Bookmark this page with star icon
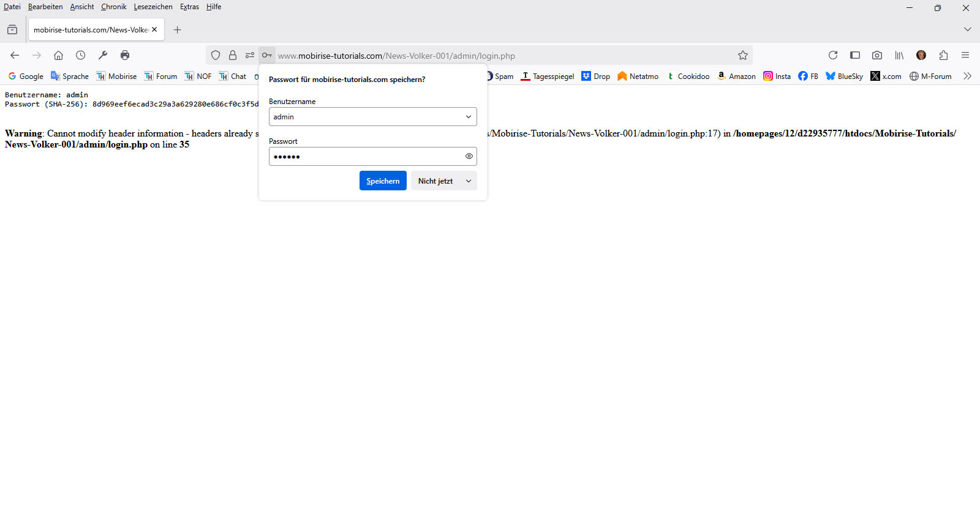Image resolution: width=980 pixels, height=519 pixels. (x=743, y=55)
